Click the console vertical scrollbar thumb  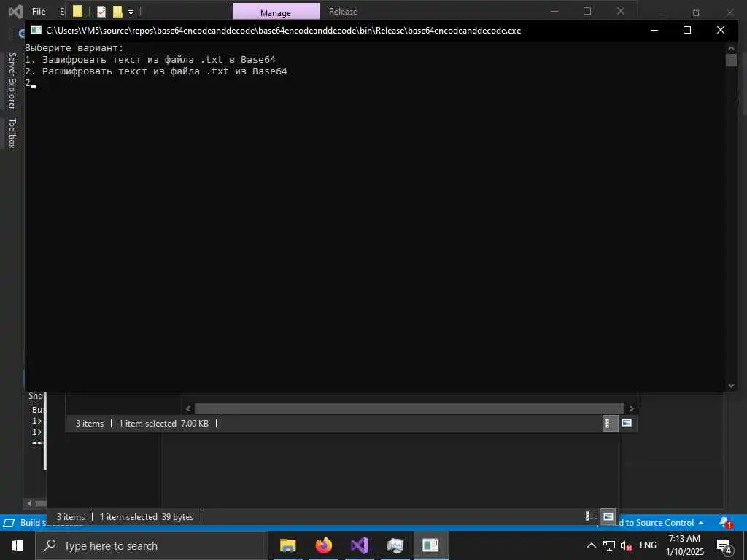point(731,60)
